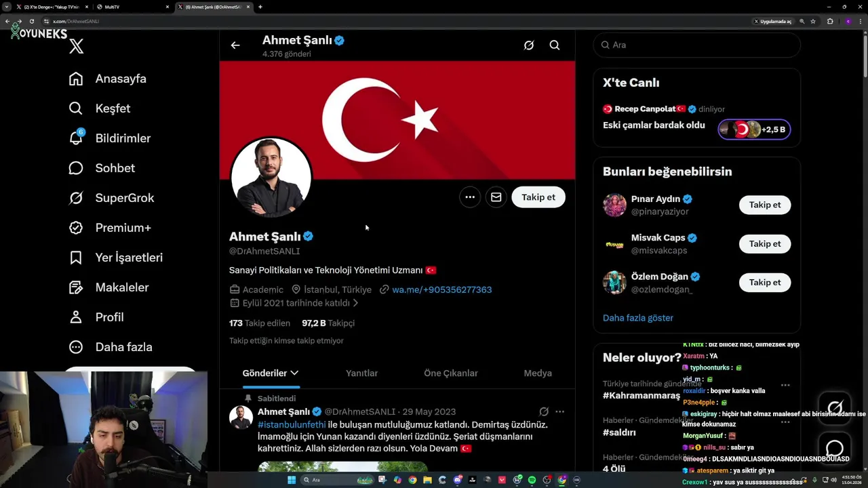This screenshot has width=868, height=488.
Task: Click floating Grok button at right
Action: pos(835,408)
